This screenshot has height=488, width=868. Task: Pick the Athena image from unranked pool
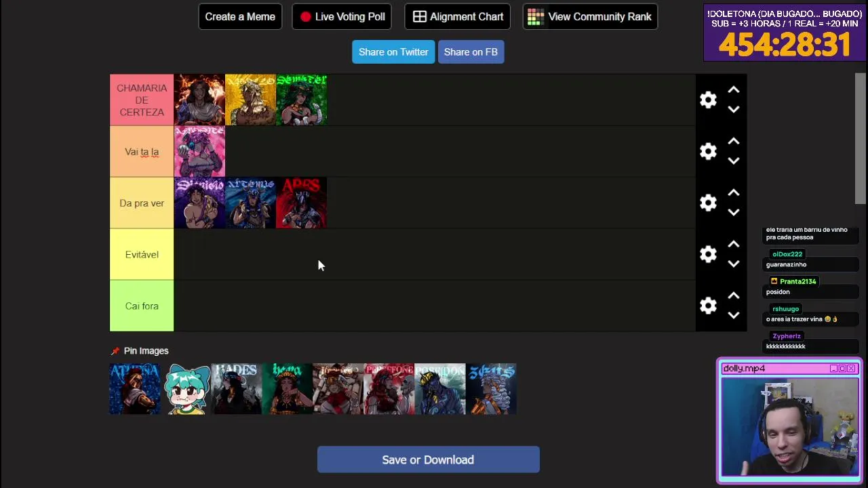tap(135, 389)
